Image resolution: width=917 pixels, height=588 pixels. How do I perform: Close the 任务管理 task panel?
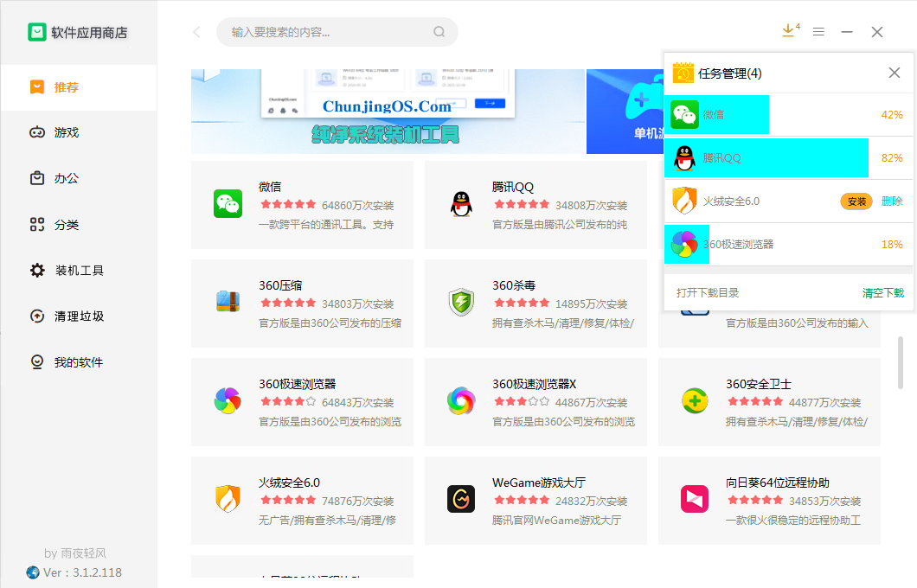pyautogui.click(x=895, y=73)
